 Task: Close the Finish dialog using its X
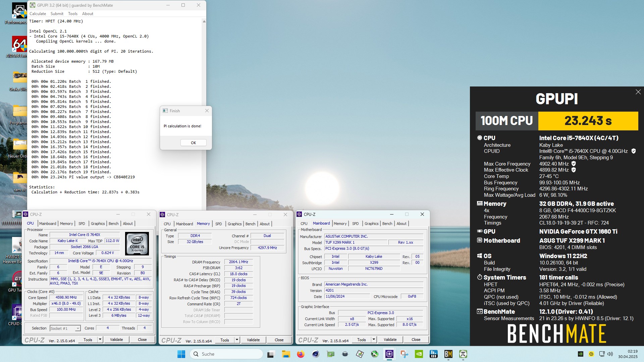pyautogui.click(x=207, y=111)
